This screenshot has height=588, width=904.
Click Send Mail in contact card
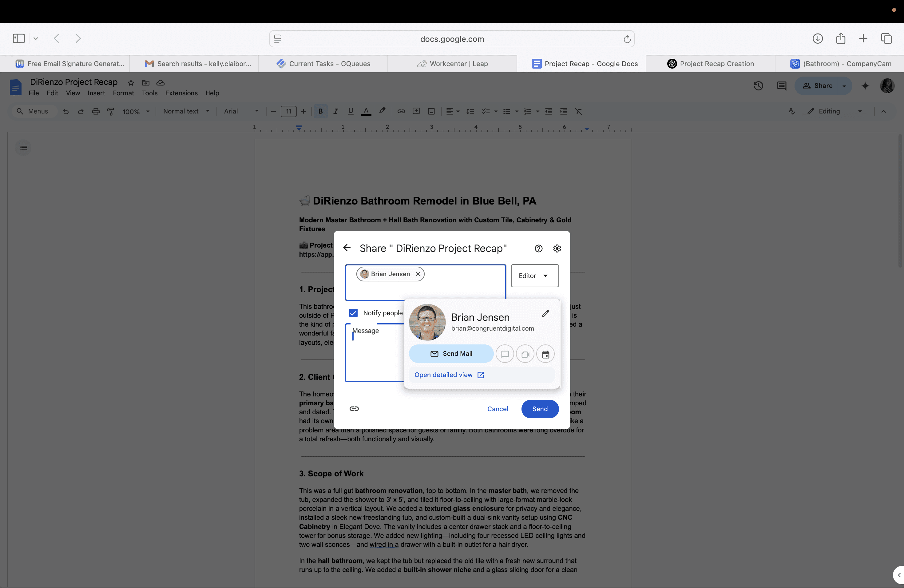451,354
